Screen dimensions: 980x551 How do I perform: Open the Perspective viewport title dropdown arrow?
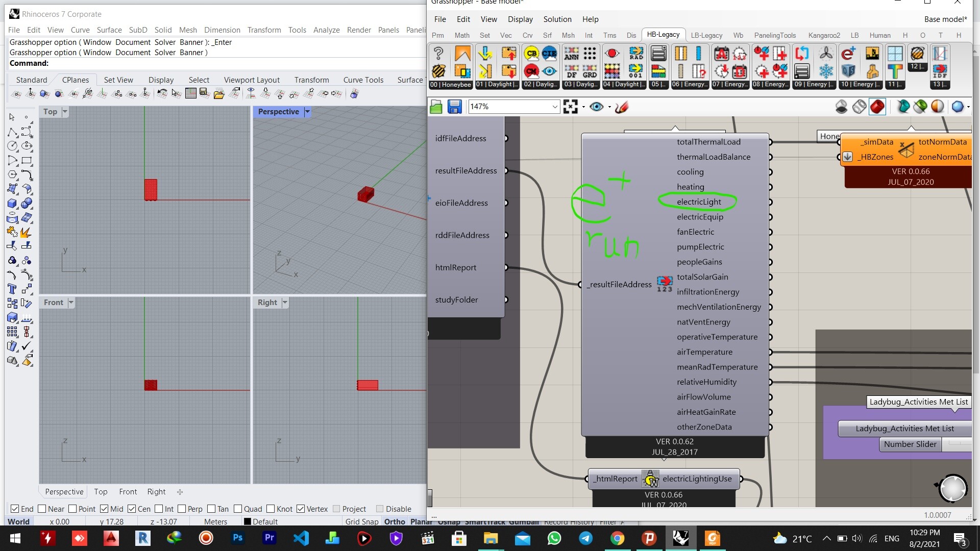[307, 111]
